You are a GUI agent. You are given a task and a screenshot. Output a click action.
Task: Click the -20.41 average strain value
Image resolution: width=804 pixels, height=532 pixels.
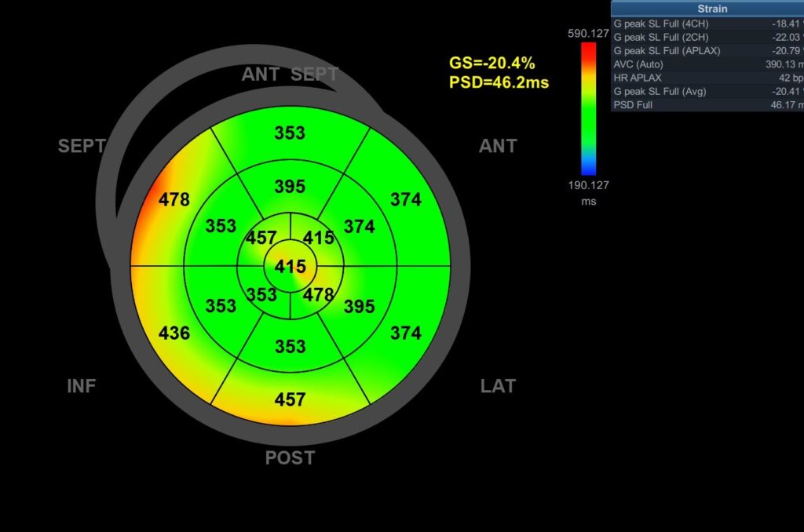click(x=786, y=91)
